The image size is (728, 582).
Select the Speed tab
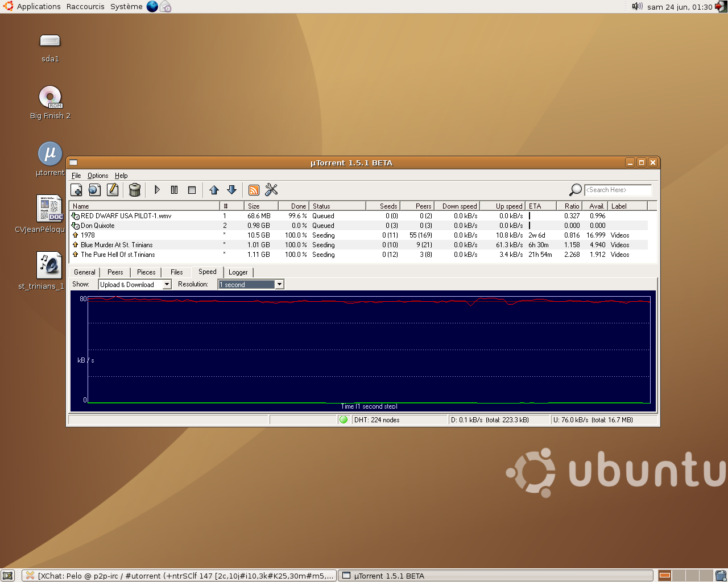coord(208,272)
